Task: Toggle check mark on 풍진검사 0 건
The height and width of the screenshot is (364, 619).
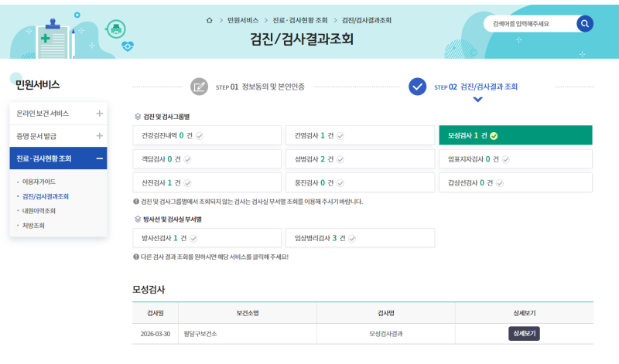Action: (x=340, y=183)
